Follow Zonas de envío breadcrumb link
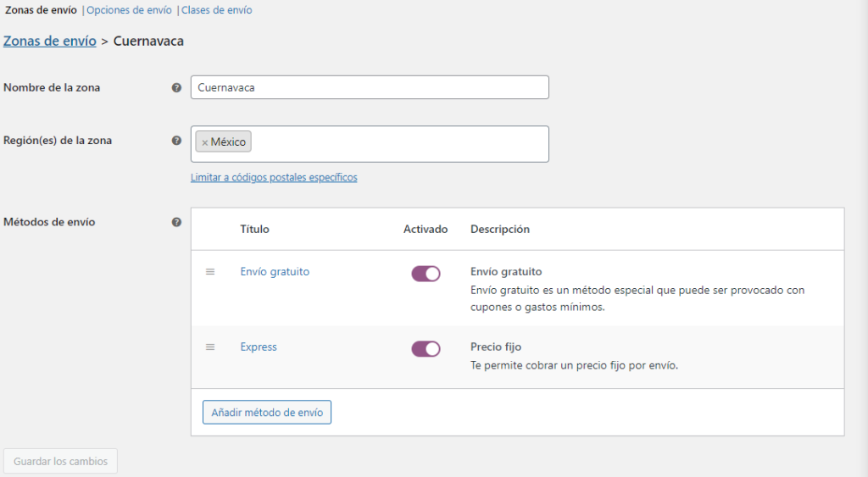Viewport: 868px width, 477px height. tap(50, 41)
